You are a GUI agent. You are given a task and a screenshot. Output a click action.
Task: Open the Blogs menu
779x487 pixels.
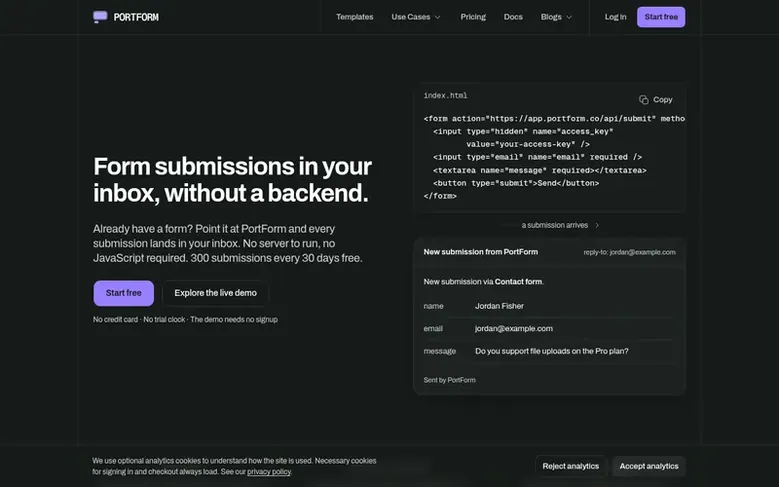point(556,17)
